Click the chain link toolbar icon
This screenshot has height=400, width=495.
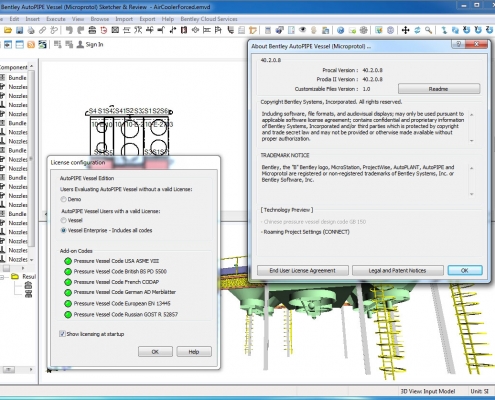(42, 30)
